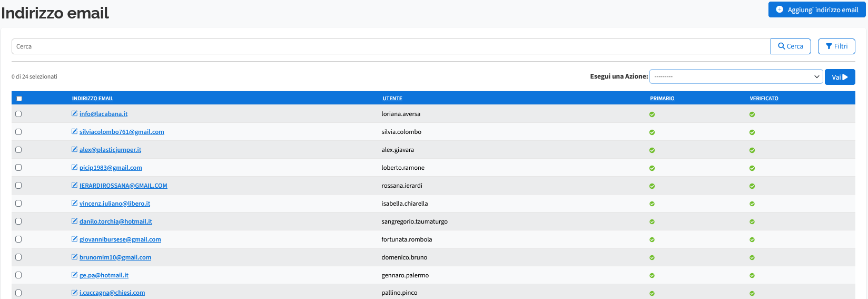
Task: Click user text pallino.pinco
Action: 399,293
